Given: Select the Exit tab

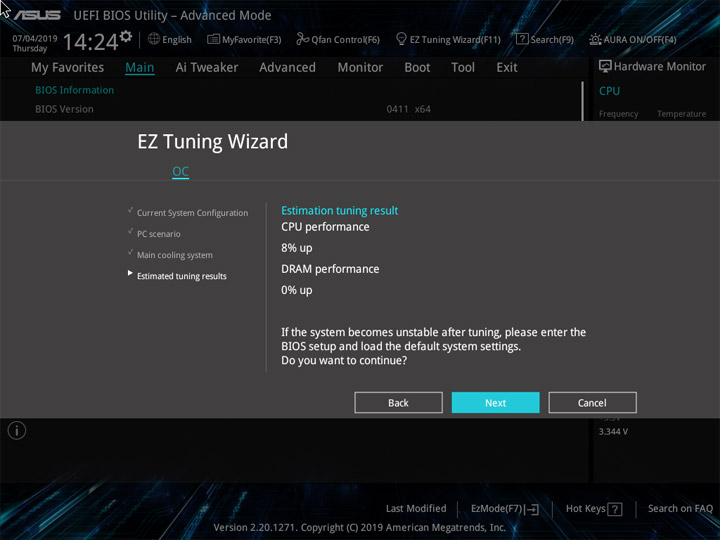Looking at the screenshot, I should pos(507,68).
